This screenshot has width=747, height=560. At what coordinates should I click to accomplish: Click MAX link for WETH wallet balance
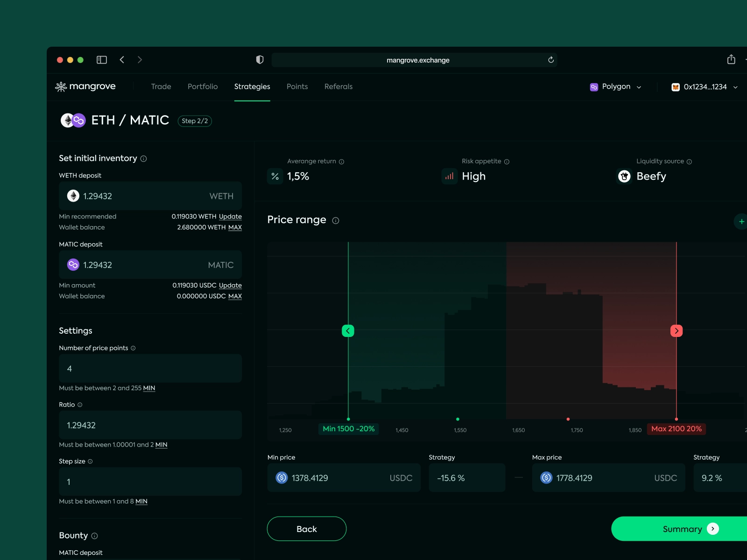[x=235, y=227]
